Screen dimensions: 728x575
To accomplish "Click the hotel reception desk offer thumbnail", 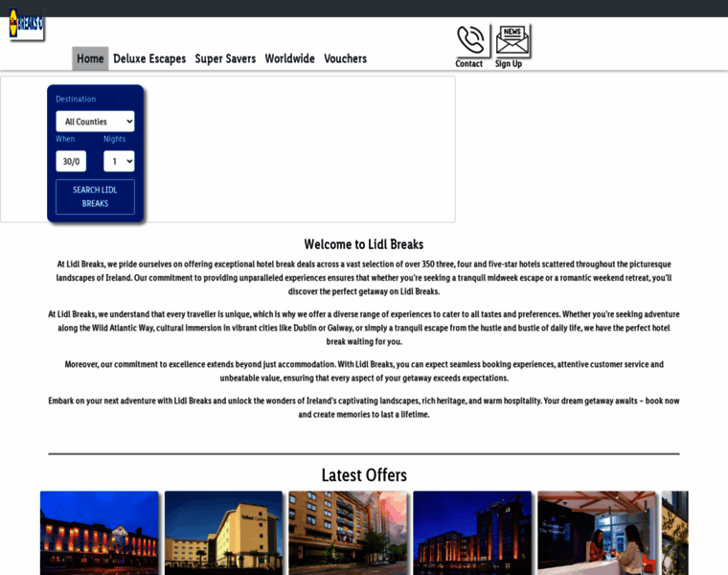I will [x=597, y=533].
